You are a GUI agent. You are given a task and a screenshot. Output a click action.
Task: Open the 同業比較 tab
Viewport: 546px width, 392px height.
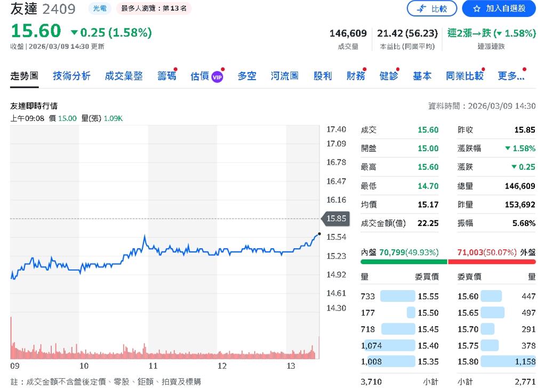click(464, 76)
